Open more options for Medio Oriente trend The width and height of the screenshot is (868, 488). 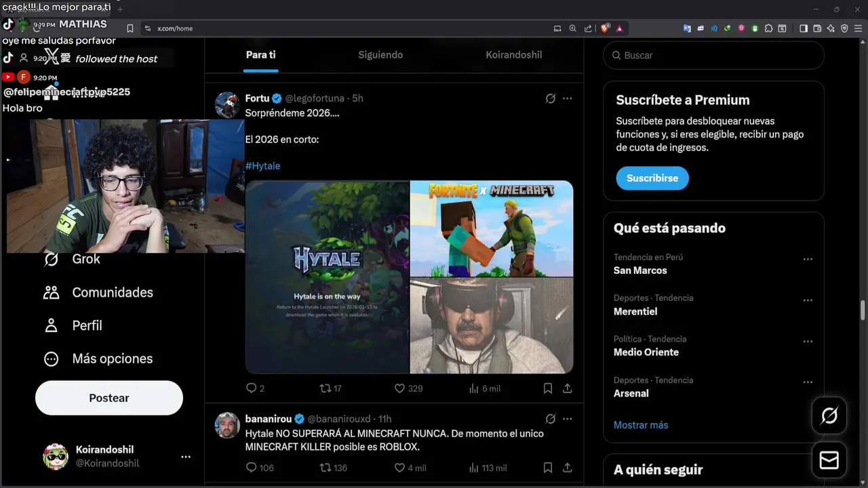pos(808,341)
